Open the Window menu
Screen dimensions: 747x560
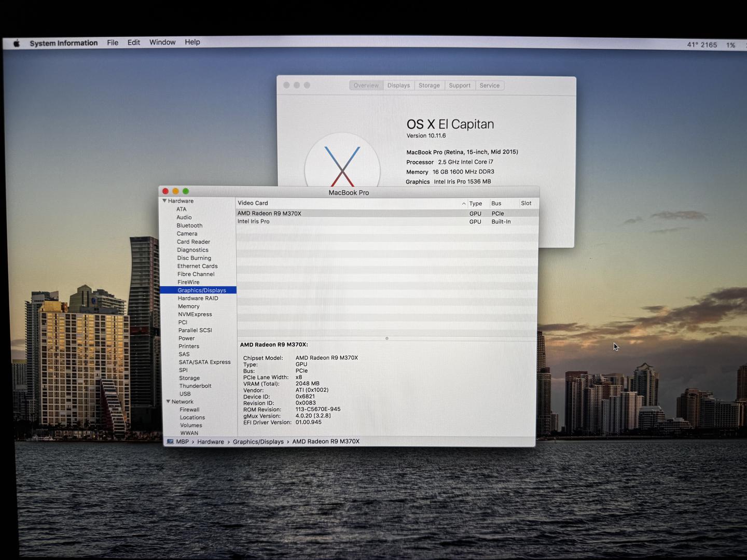(x=162, y=42)
